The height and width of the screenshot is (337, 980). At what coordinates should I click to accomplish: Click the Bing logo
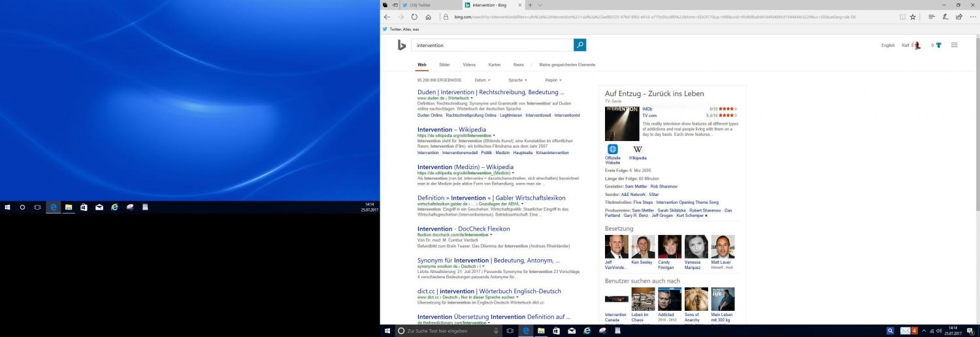coord(402,45)
